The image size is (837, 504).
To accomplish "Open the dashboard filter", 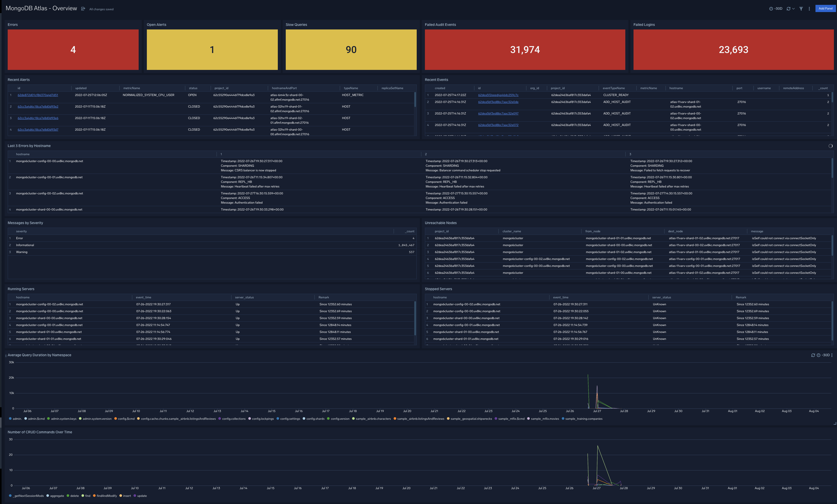I will coord(801,8).
